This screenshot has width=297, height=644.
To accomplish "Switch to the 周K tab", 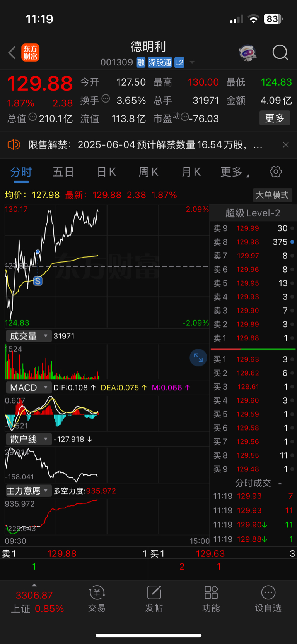I will coord(148,172).
